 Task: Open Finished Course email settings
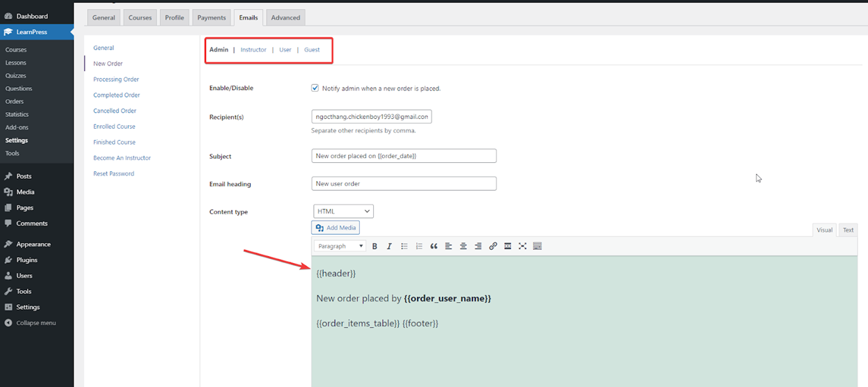click(x=114, y=142)
